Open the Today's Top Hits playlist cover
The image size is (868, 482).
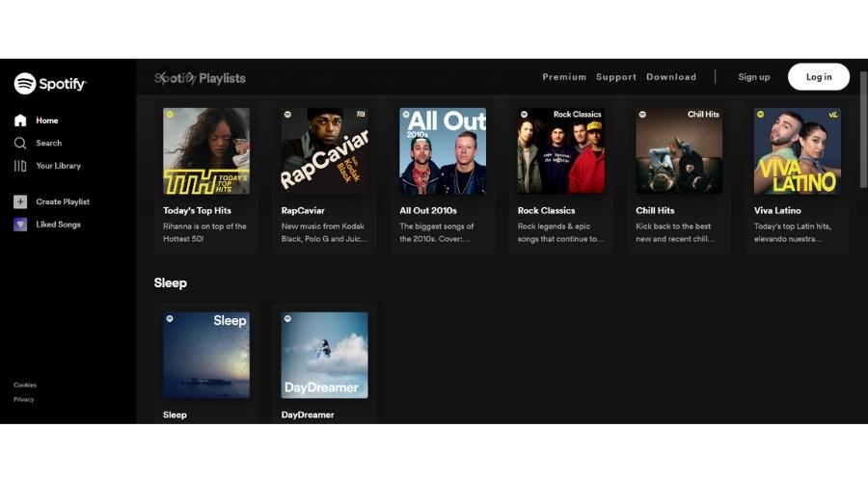206,150
